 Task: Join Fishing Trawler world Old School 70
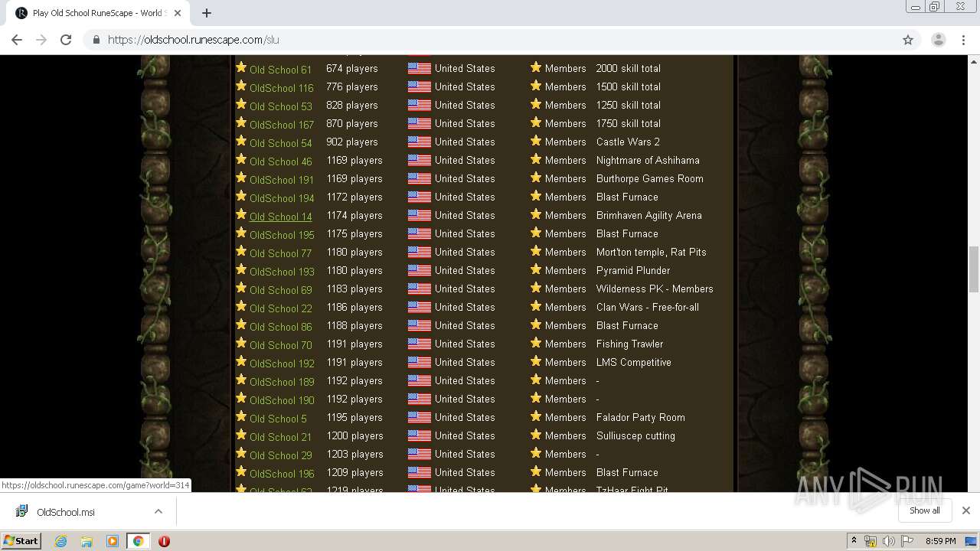(280, 345)
